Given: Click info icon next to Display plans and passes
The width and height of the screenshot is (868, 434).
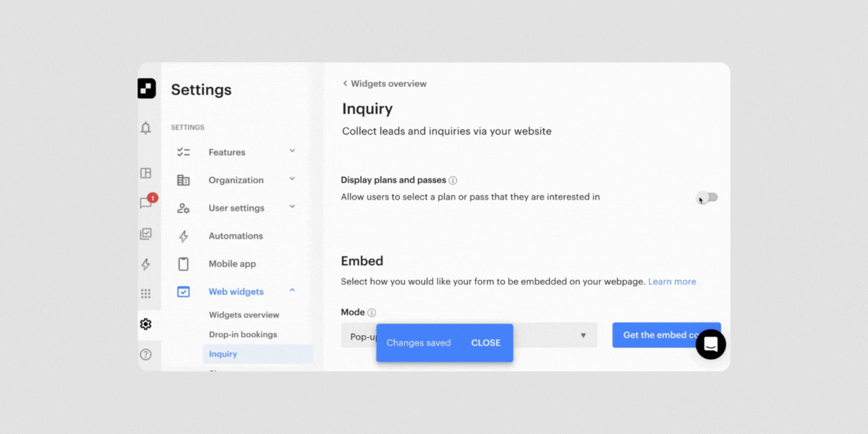Looking at the screenshot, I should tap(453, 180).
